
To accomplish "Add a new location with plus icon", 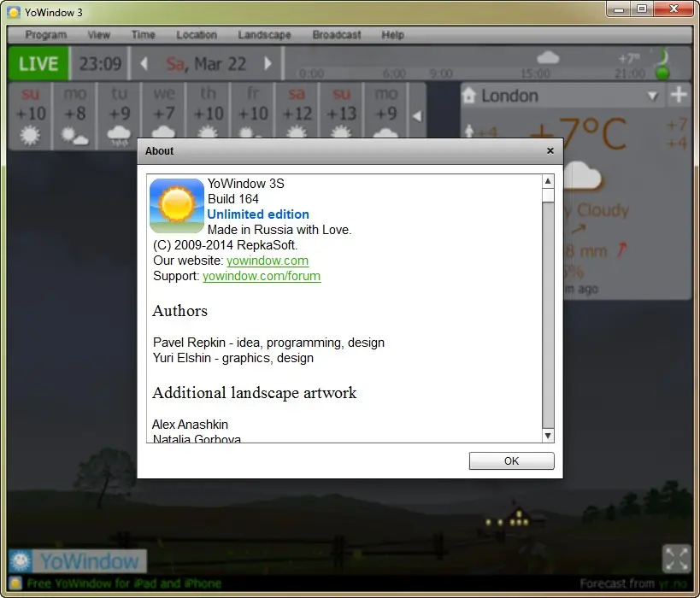I will (679, 95).
